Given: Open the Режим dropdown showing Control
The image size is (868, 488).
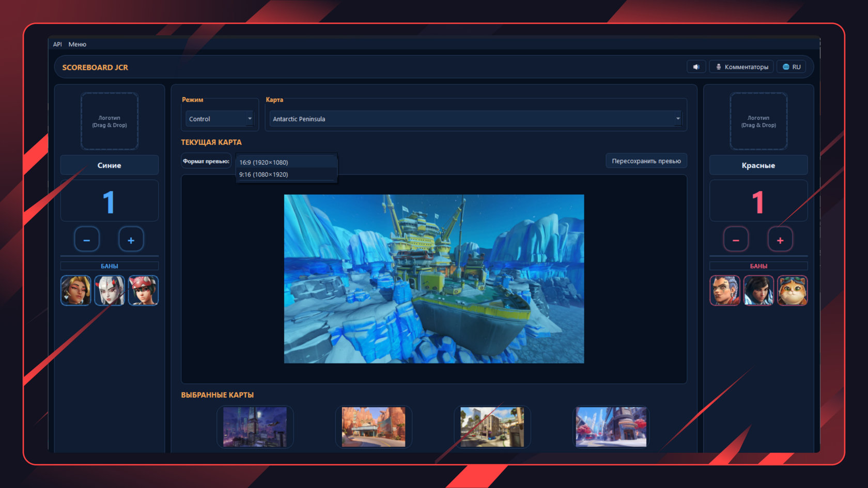Looking at the screenshot, I should pyautogui.click(x=220, y=119).
